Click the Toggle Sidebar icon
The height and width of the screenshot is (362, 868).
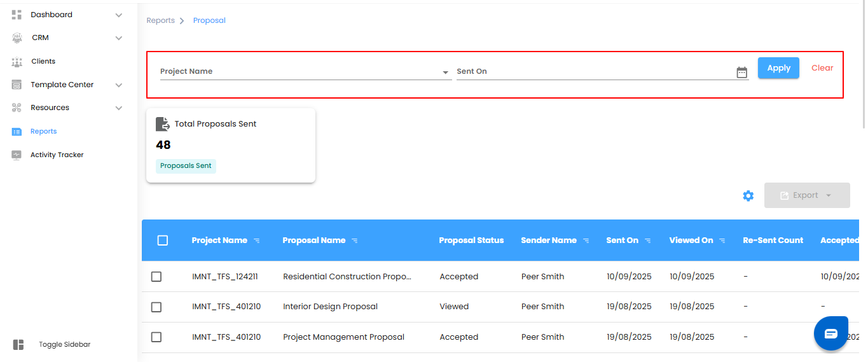pyautogui.click(x=18, y=344)
